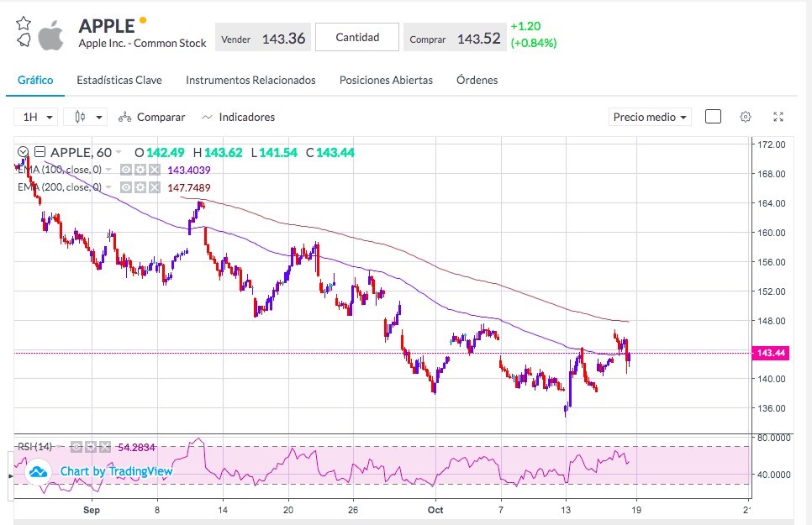This screenshot has width=812, height=525.
Task: Focus the Cantidad quantity field
Action: coord(357,37)
